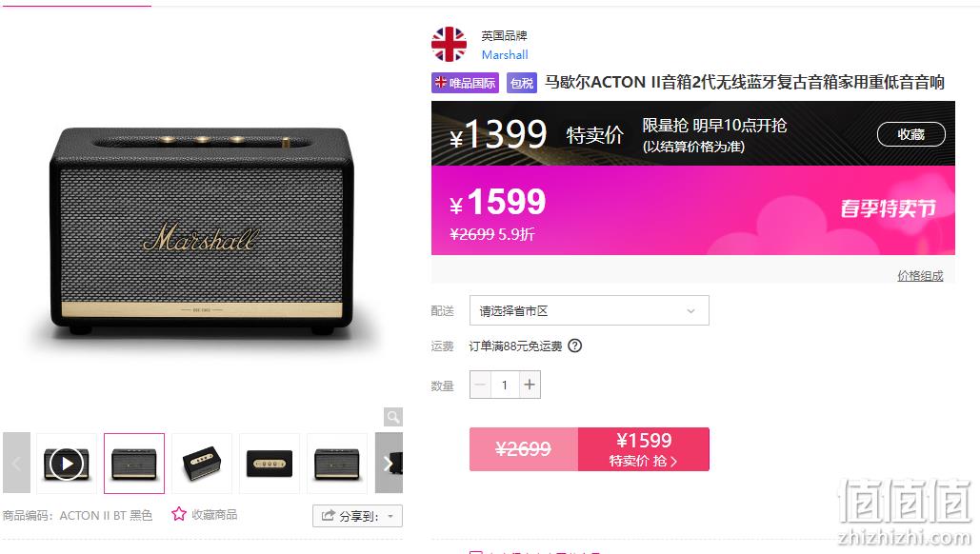Show previous thumbnails with left arrow
The image size is (980, 554).
click(x=16, y=464)
